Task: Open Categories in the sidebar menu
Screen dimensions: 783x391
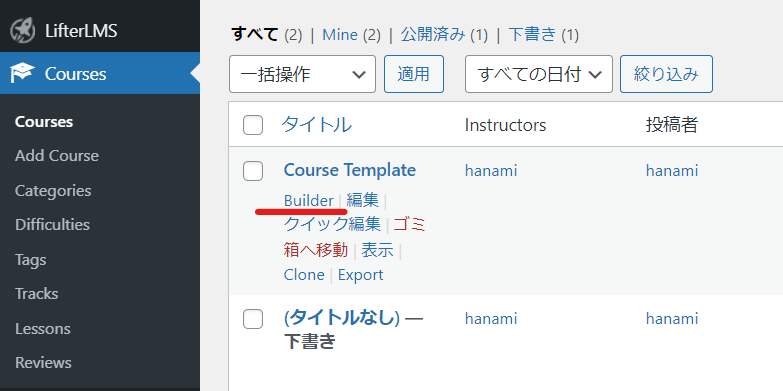Action: coord(53,191)
